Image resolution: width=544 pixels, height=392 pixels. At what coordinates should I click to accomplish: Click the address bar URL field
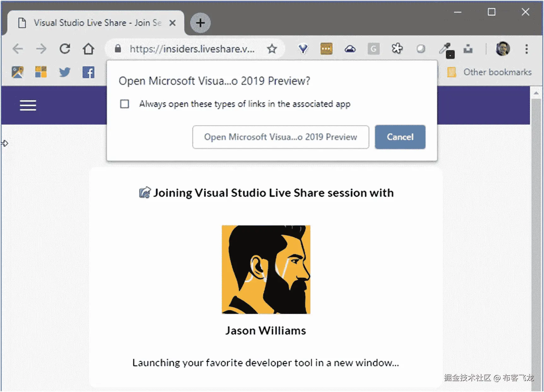[192, 49]
